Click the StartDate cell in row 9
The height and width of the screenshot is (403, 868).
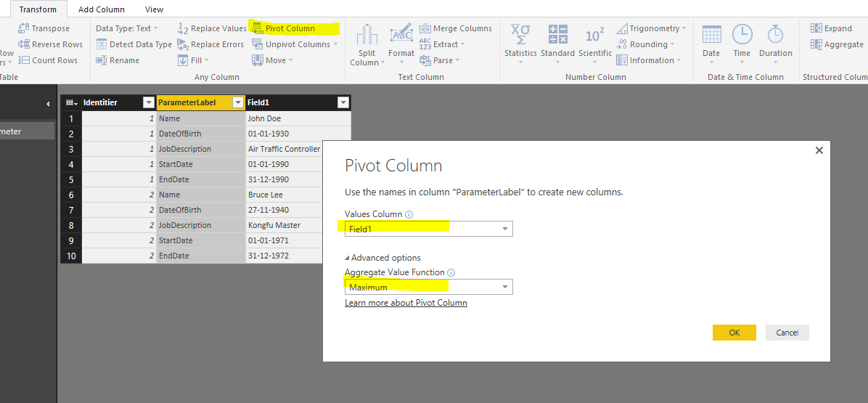pyautogui.click(x=201, y=240)
